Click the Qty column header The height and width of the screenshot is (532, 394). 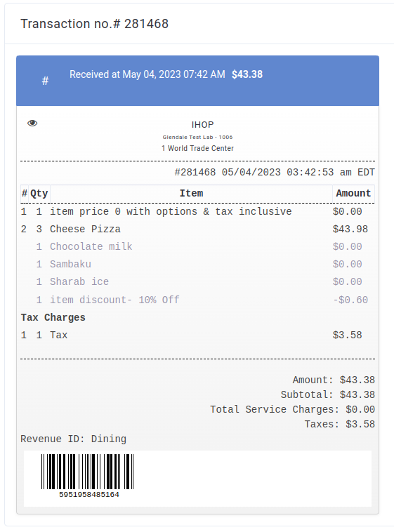[39, 194]
